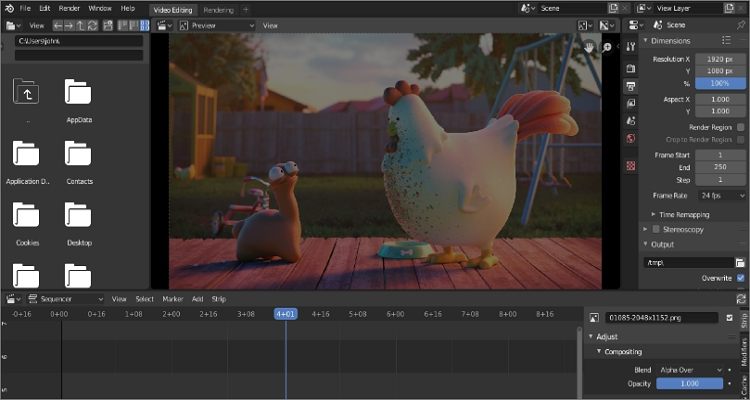750x400 pixels.
Task: Open Dimensions presets list icon
Action: 727,41
